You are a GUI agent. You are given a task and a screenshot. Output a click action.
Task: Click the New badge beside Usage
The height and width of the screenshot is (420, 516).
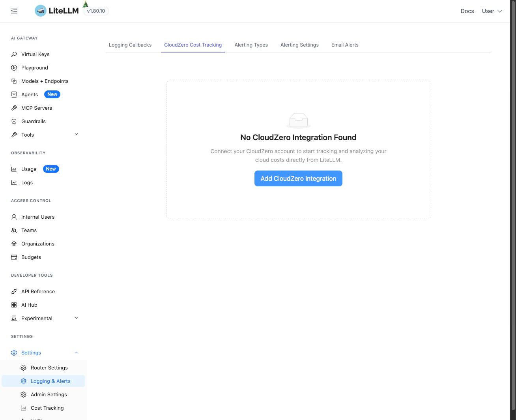51,169
